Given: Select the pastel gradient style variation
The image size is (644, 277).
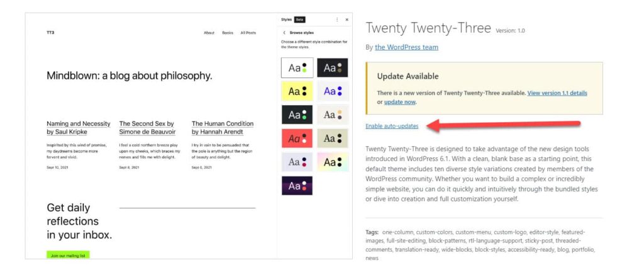Looking at the screenshot, I should coord(333,162).
